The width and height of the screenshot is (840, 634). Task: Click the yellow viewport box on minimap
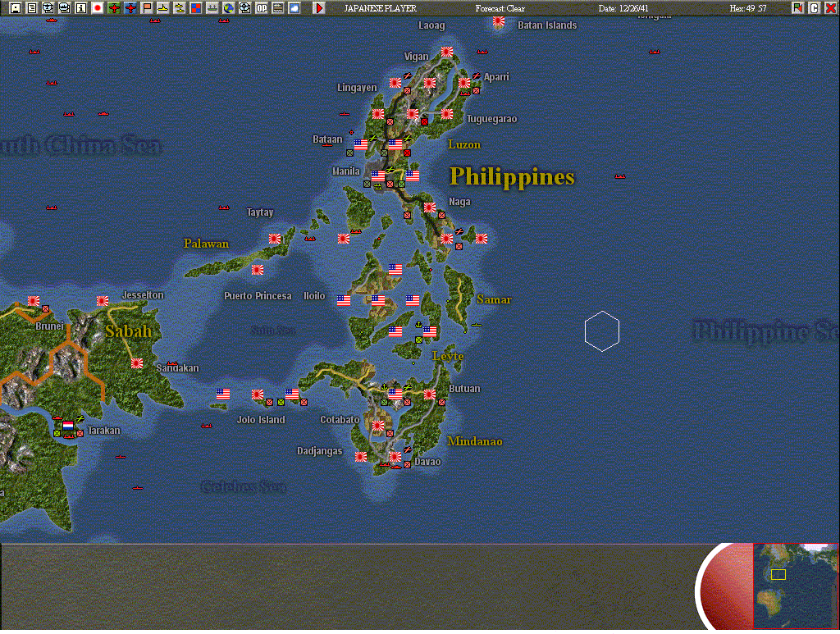778,575
